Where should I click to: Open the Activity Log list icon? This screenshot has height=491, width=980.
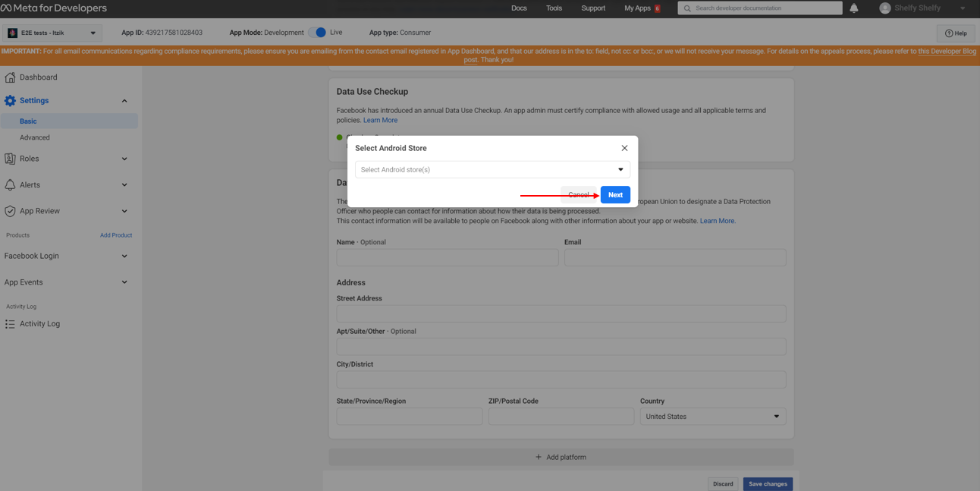[x=10, y=324]
